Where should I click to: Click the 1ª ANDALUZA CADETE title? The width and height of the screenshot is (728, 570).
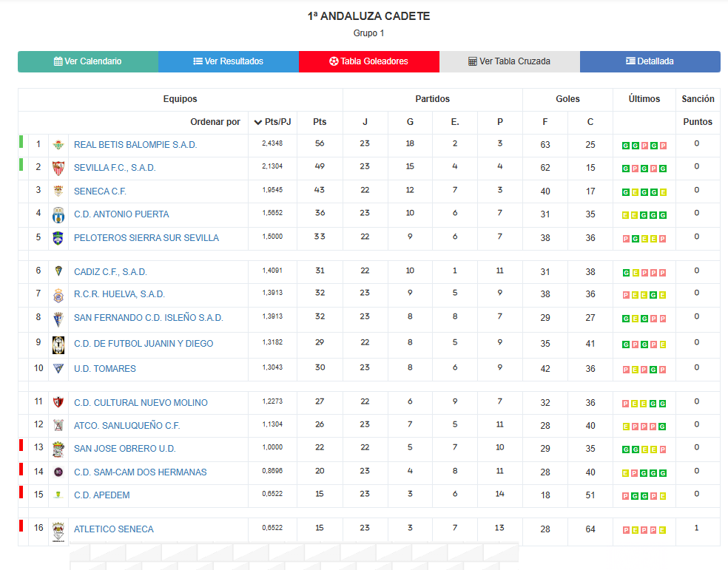369,16
